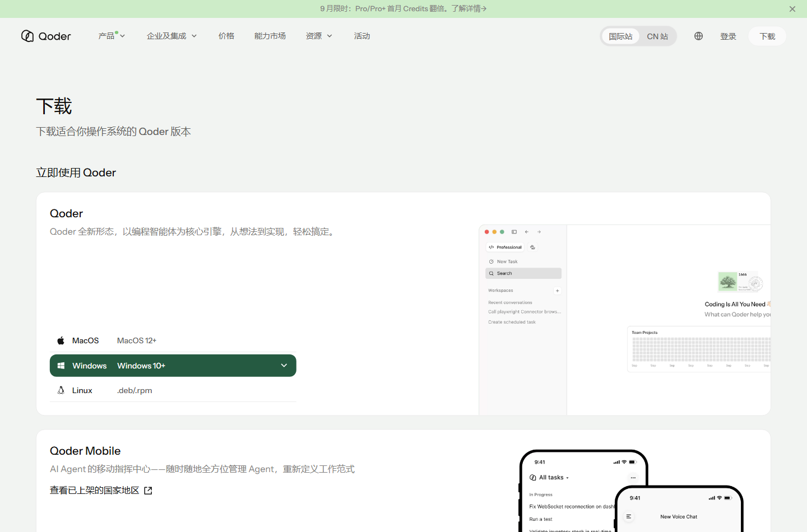
Task: Click the Windows logo in the green row
Action: 61,366
